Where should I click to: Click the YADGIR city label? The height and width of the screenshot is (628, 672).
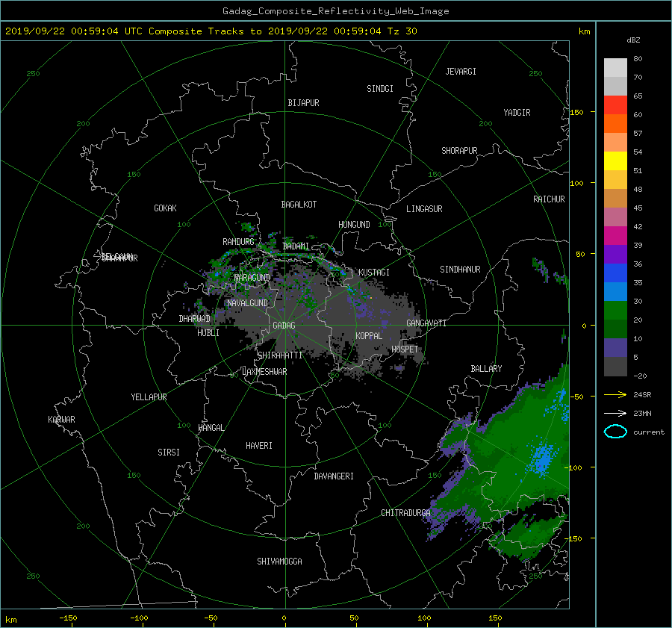pyautogui.click(x=517, y=113)
